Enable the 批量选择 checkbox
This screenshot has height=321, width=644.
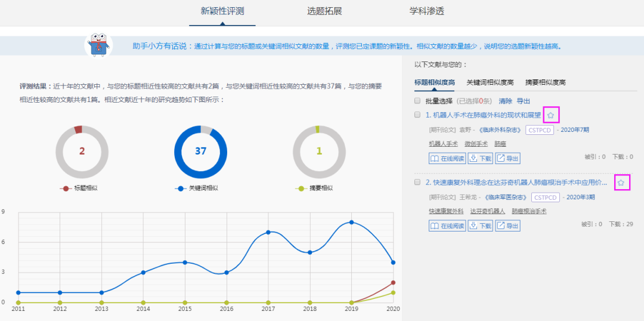418,101
